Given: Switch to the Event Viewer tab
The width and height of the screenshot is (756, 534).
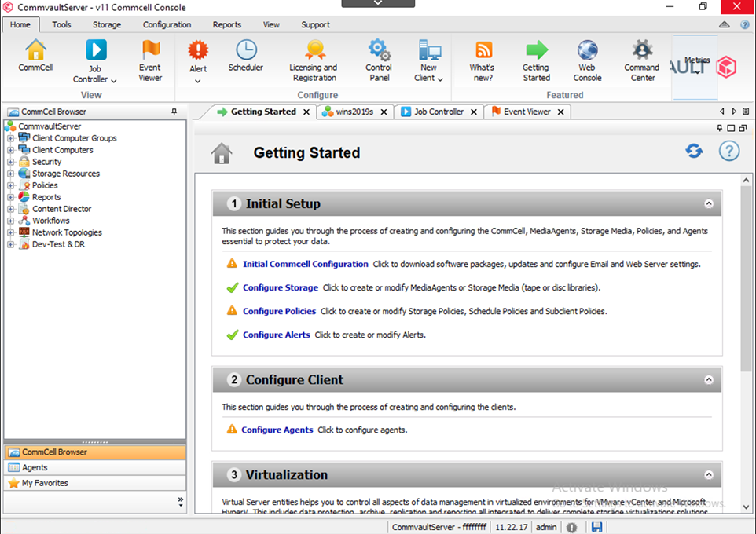Looking at the screenshot, I should [527, 112].
